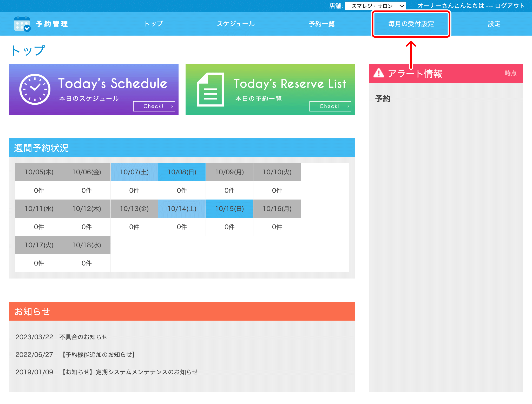This screenshot has width=532, height=404.
Task: Open 本日のスケジュール via its Check! button
Action: [154, 106]
